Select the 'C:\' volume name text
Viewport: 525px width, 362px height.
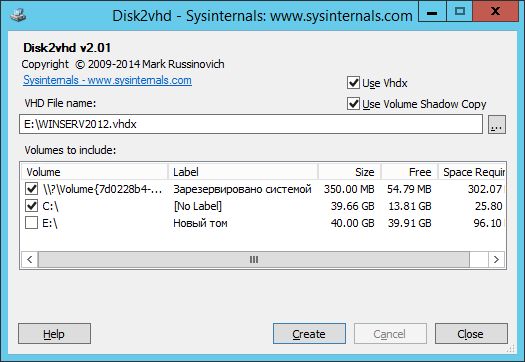point(51,206)
